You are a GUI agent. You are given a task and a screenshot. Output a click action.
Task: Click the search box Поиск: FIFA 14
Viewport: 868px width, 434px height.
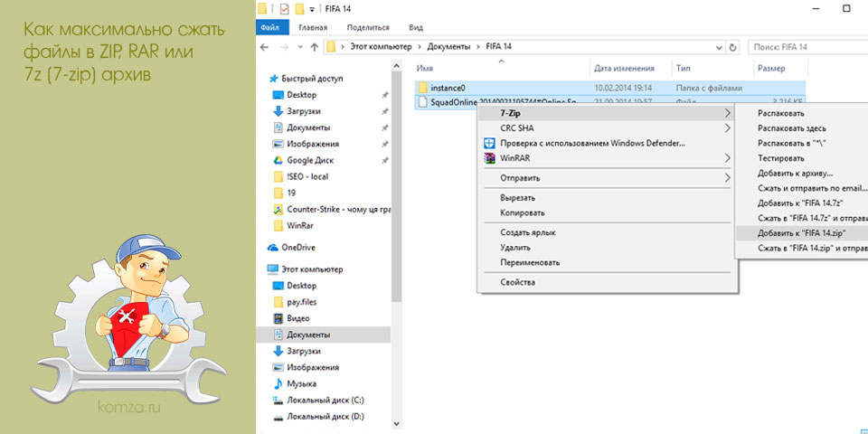807,47
